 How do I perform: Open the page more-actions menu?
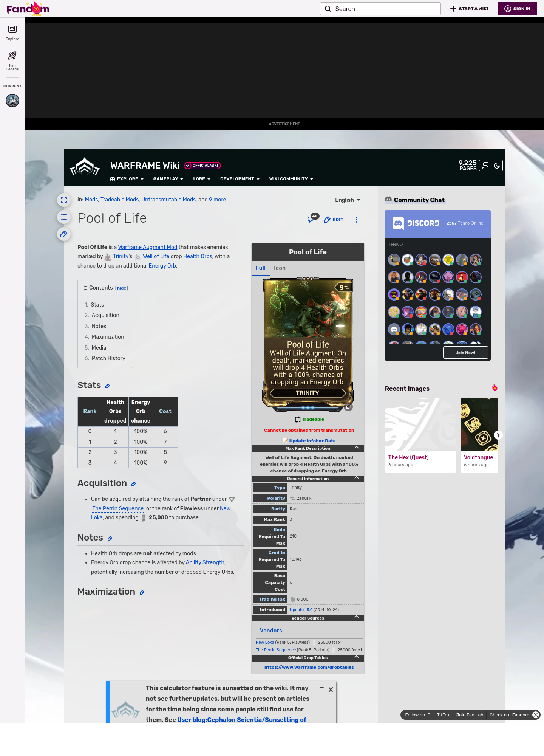pos(356,220)
